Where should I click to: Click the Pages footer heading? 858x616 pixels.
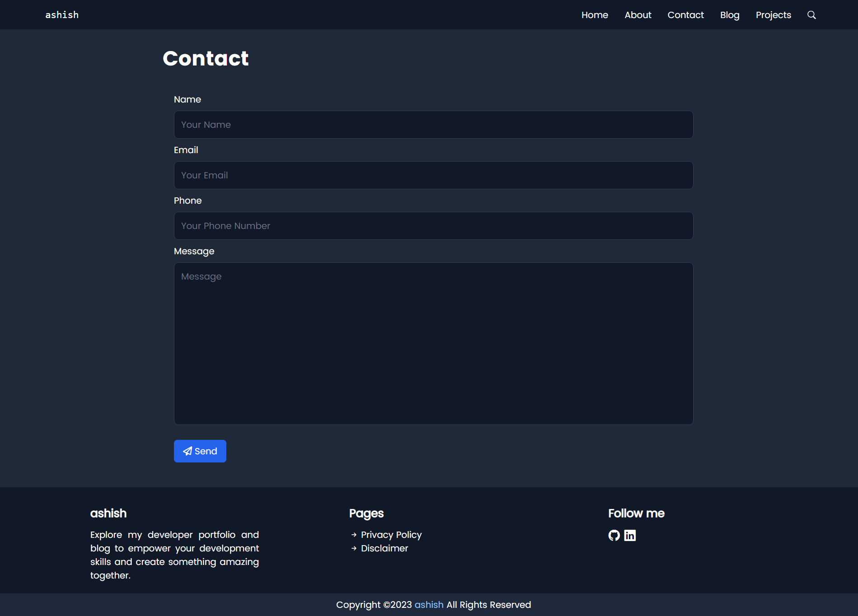(366, 513)
